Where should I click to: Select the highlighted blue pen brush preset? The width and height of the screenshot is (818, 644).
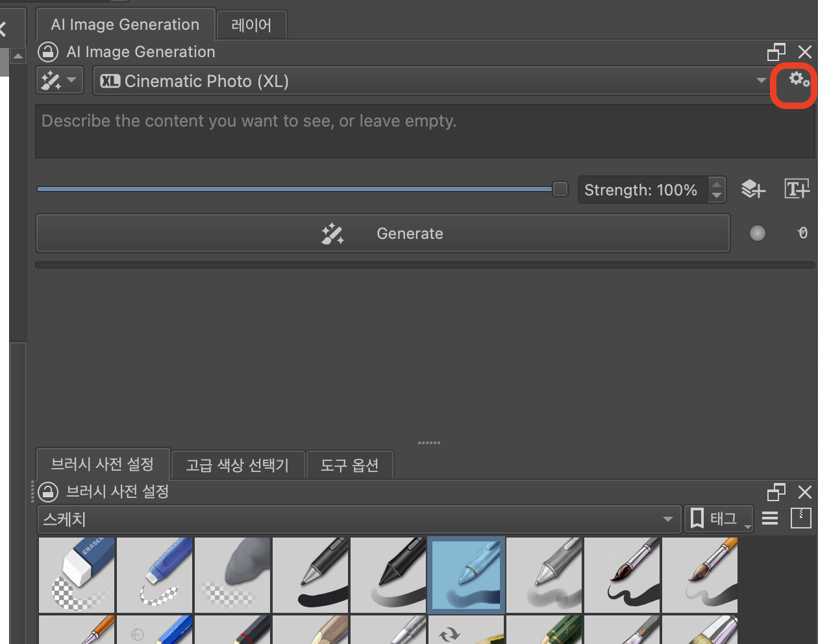[466, 575]
